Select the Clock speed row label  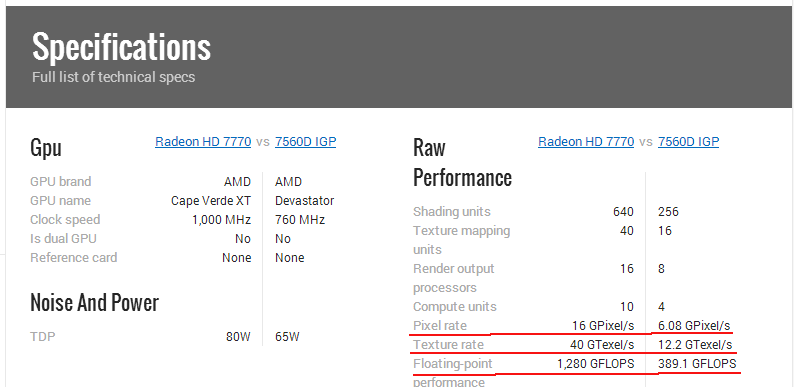65,220
